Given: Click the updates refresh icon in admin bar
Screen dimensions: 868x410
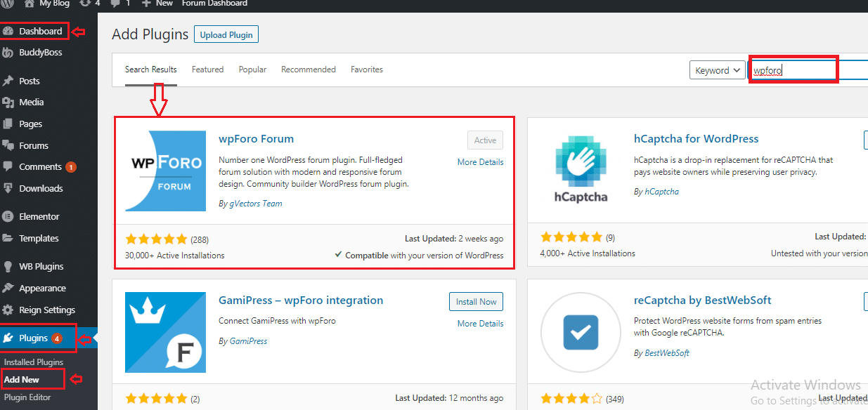Looking at the screenshot, I should pyautogui.click(x=85, y=4).
